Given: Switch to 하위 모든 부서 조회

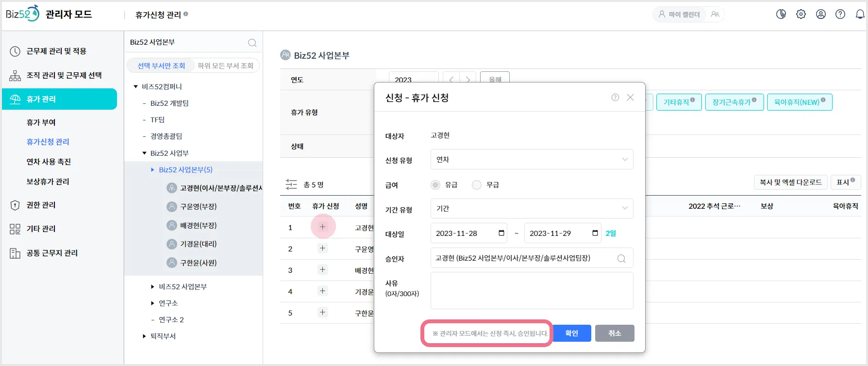Looking at the screenshot, I should [x=226, y=66].
